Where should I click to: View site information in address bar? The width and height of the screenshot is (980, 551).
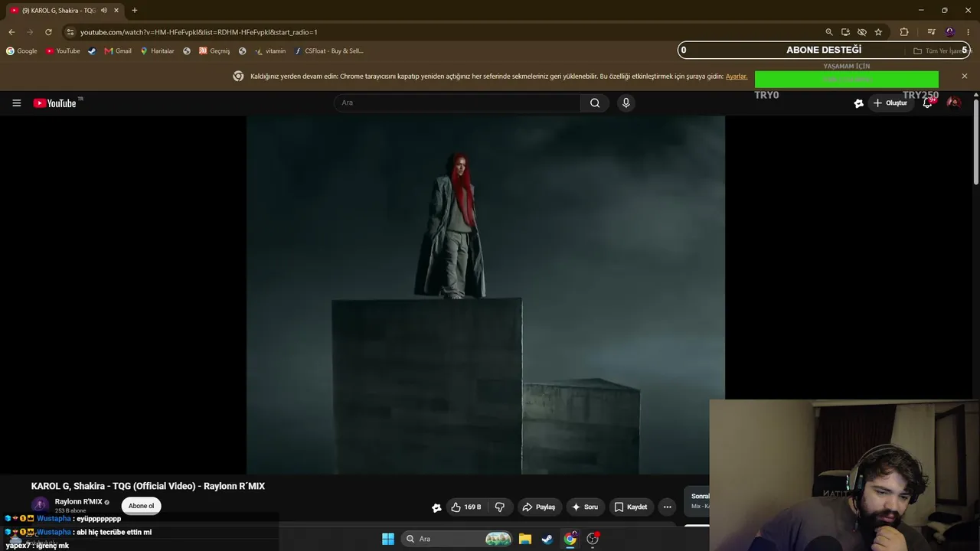[x=70, y=32]
